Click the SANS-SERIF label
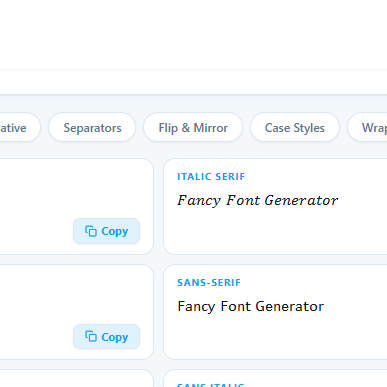This screenshot has height=387, width=387. [x=209, y=283]
